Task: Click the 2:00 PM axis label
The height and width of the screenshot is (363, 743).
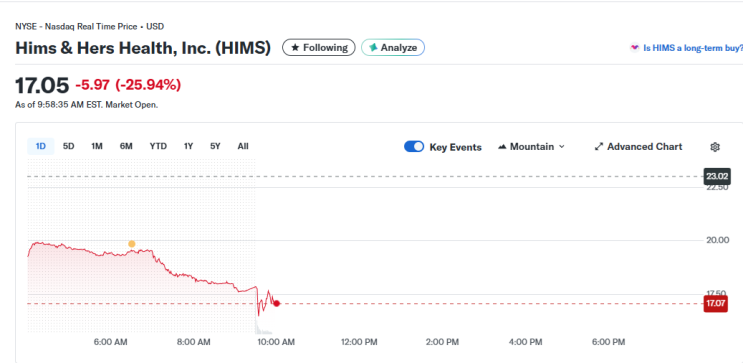Action: tap(442, 342)
